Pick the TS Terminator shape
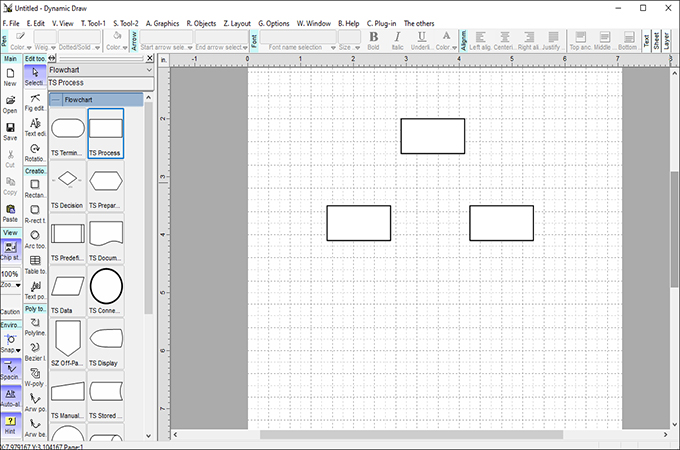 tap(68, 134)
